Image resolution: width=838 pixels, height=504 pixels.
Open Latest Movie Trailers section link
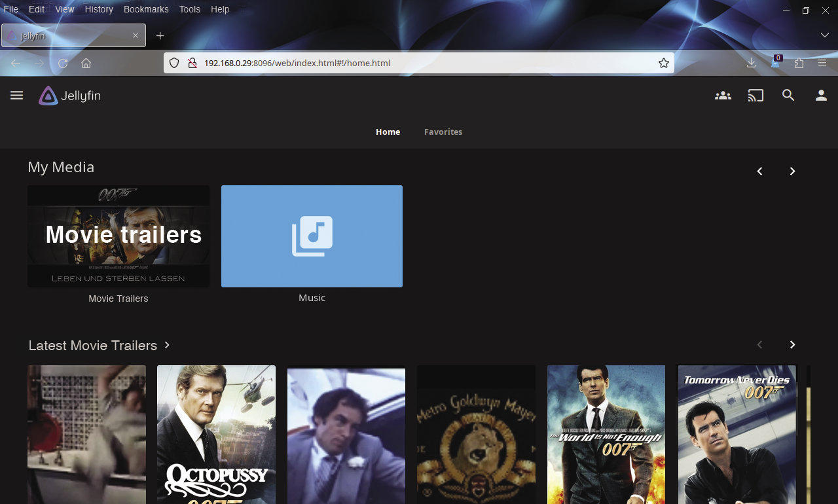100,345
